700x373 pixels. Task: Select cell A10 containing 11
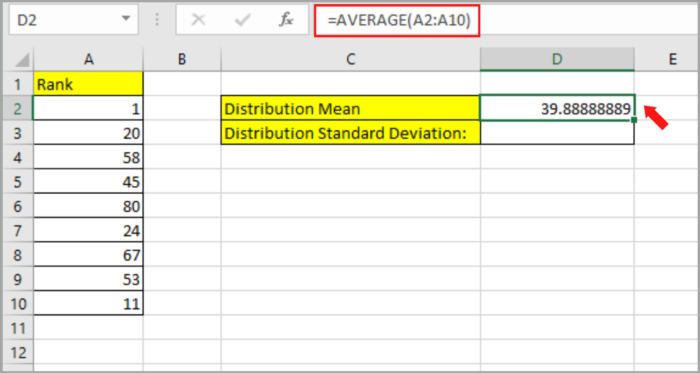click(88, 303)
